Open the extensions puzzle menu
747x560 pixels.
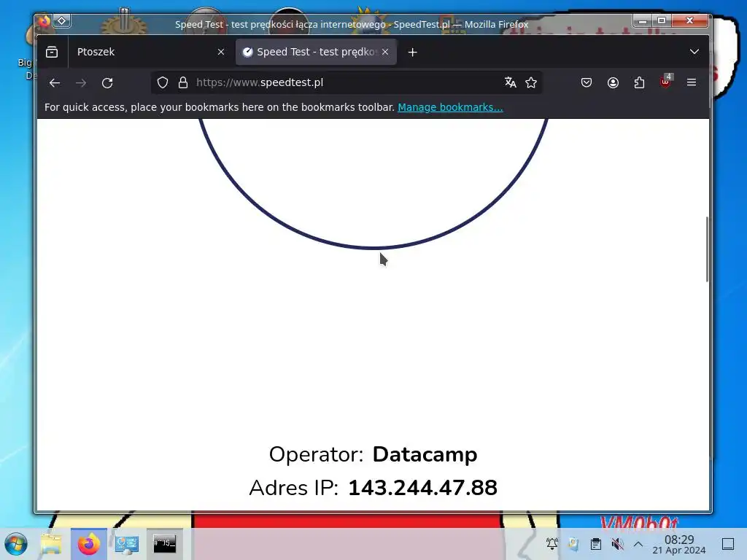coord(639,83)
